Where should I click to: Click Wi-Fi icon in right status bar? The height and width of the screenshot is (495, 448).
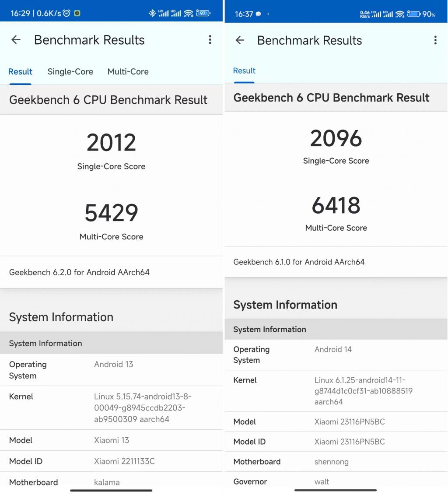coord(400,14)
